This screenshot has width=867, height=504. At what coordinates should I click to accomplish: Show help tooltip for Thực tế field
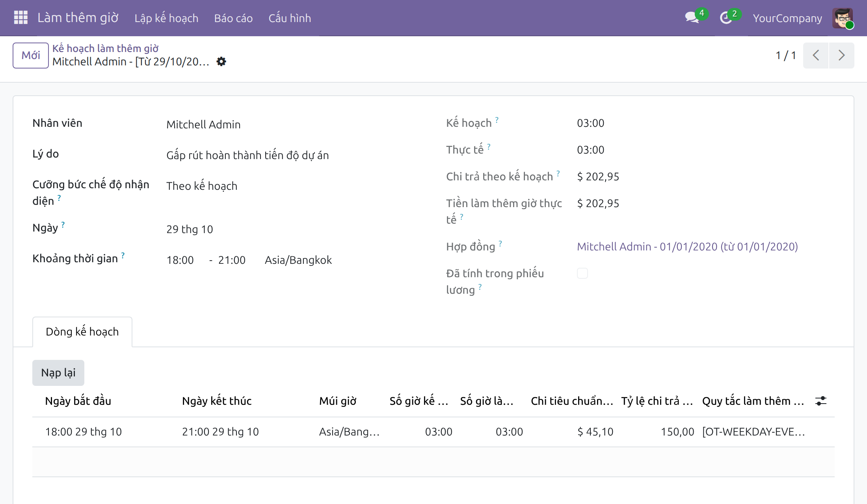point(489,146)
